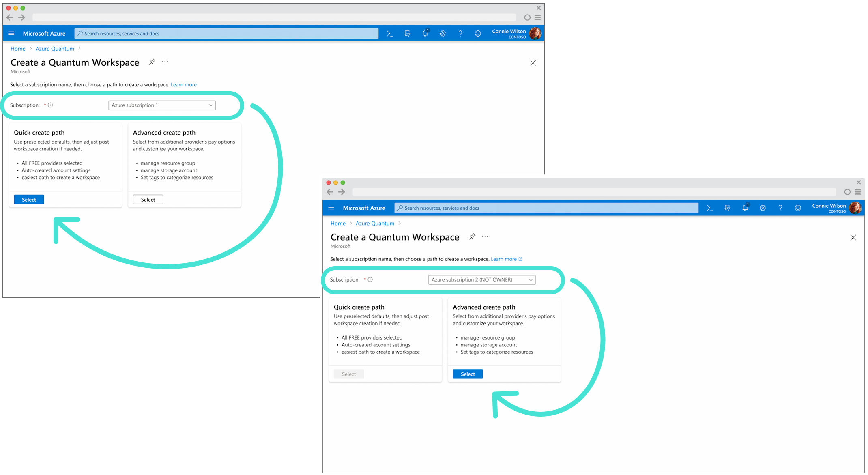Click help question mark in bottom window
The image size is (868, 475).
(x=780, y=208)
